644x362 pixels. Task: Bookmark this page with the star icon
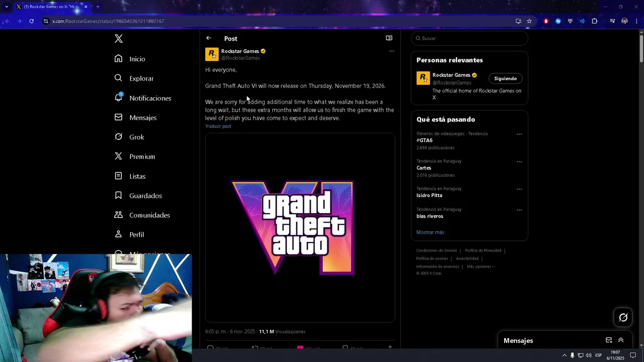(x=529, y=21)
